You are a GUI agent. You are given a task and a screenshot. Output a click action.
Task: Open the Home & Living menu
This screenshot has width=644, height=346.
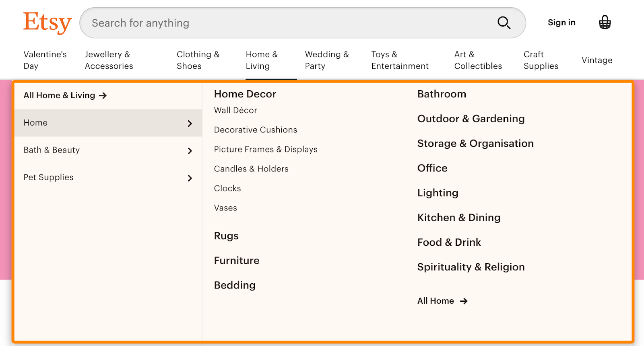[262, 60]
